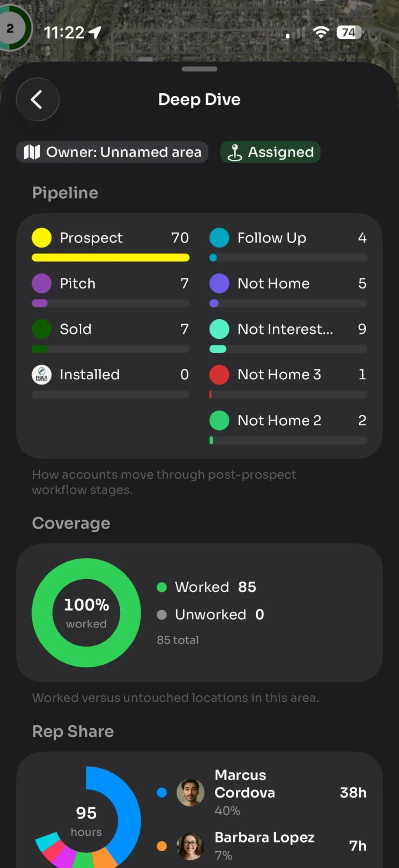This screenshot has height=868, width=399.
Task: Tap the Worked 85 legend entry
Action: pyautogui.click(x=206, y=587)
